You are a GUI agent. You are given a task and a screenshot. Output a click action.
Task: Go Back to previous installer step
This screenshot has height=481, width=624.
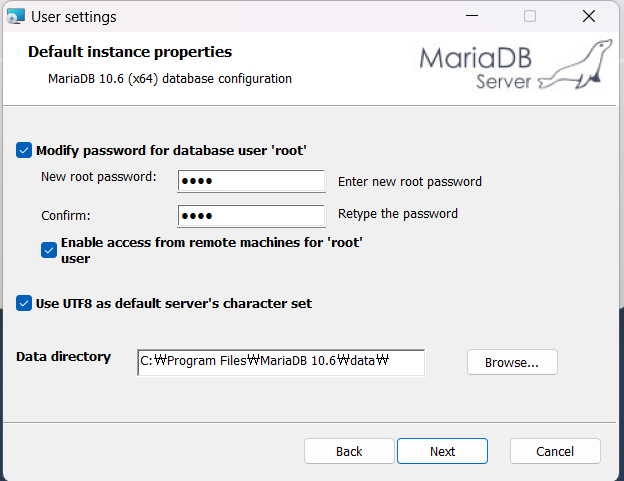tap(349, 451)
